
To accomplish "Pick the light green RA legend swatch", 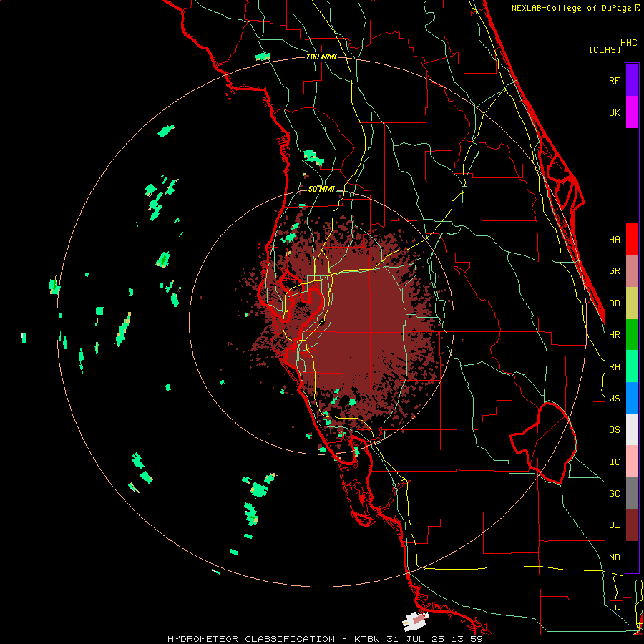I will [x=632, y=366].
